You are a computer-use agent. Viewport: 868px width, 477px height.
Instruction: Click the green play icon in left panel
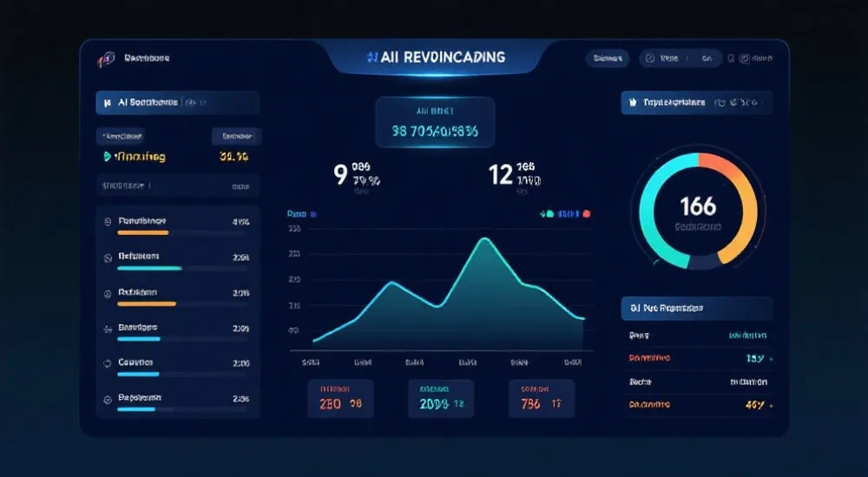click(x=107, y=157)
